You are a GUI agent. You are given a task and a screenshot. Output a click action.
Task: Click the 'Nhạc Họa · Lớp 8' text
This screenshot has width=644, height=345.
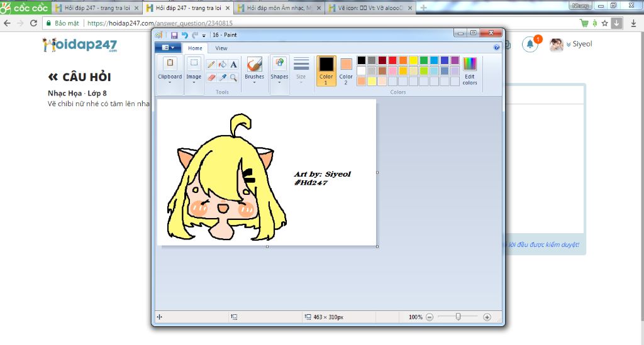[x=77, y=93]
